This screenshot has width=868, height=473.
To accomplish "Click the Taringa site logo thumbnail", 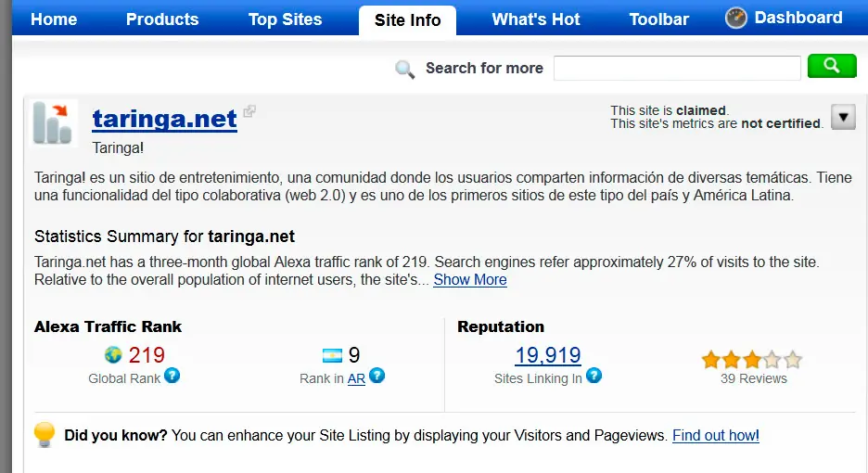I will coord(53,123).
